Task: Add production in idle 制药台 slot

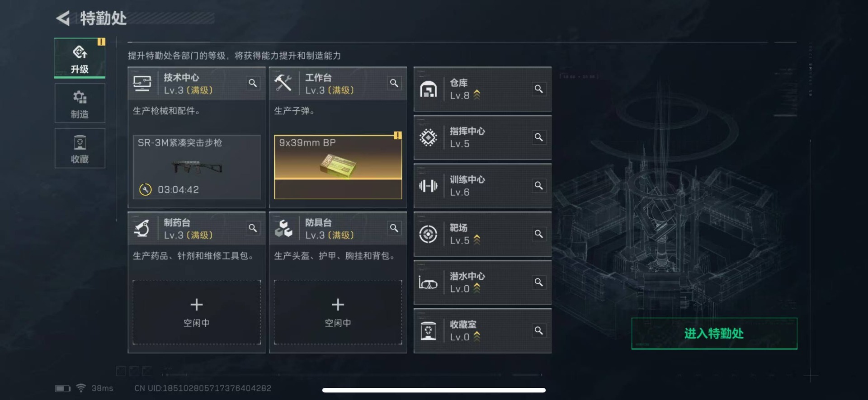Action: (197, 312)
